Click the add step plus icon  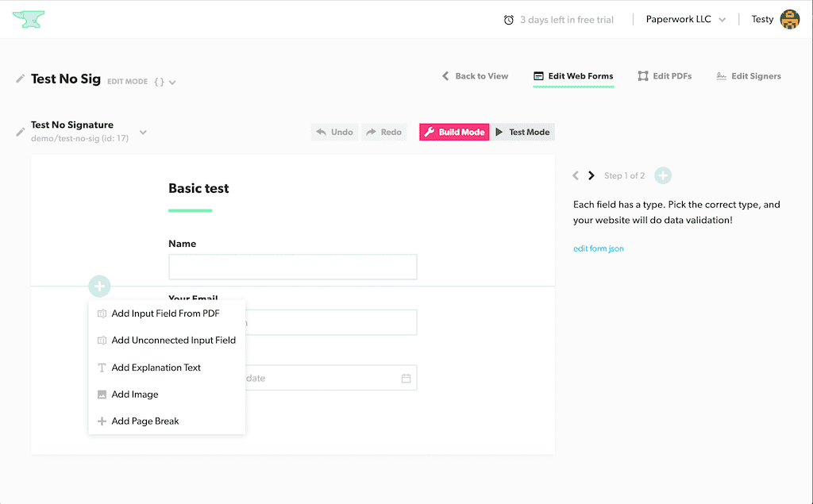pyautogui.click(x=663, y=175)
